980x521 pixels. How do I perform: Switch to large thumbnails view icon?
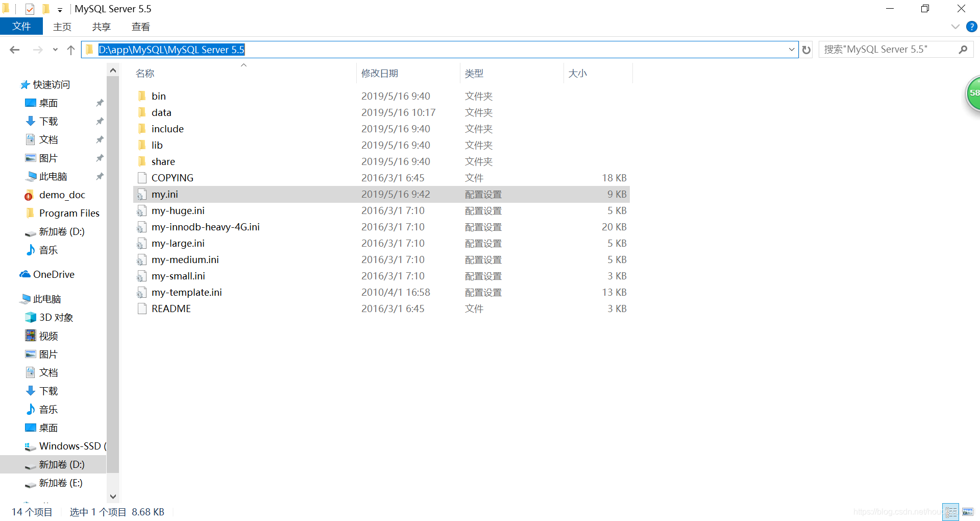pos(967,512)
